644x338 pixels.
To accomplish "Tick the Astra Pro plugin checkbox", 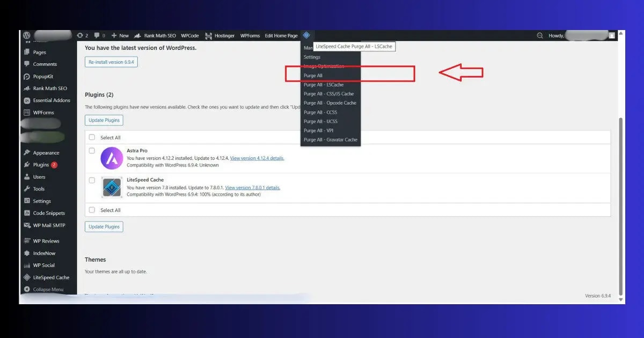I will [x=92, y=151].
